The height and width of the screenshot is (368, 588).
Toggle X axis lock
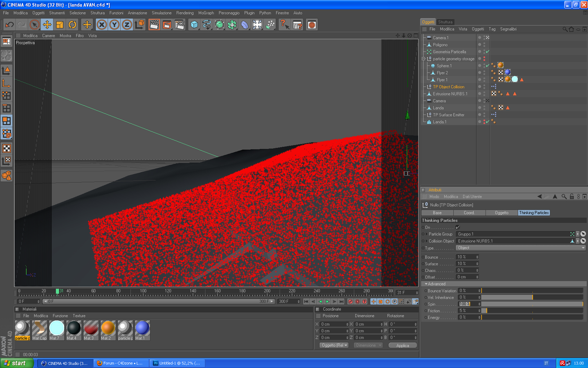tap(101, 25)
